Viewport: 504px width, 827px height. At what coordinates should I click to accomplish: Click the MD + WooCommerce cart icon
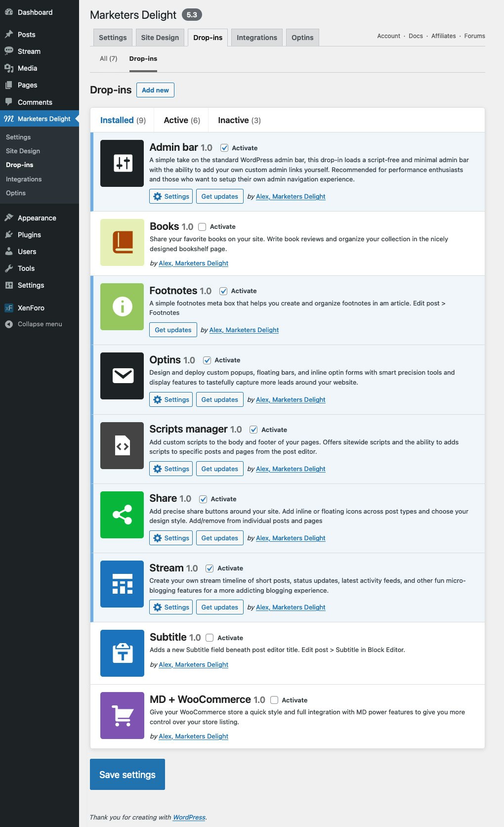click(x=122, y=715)
